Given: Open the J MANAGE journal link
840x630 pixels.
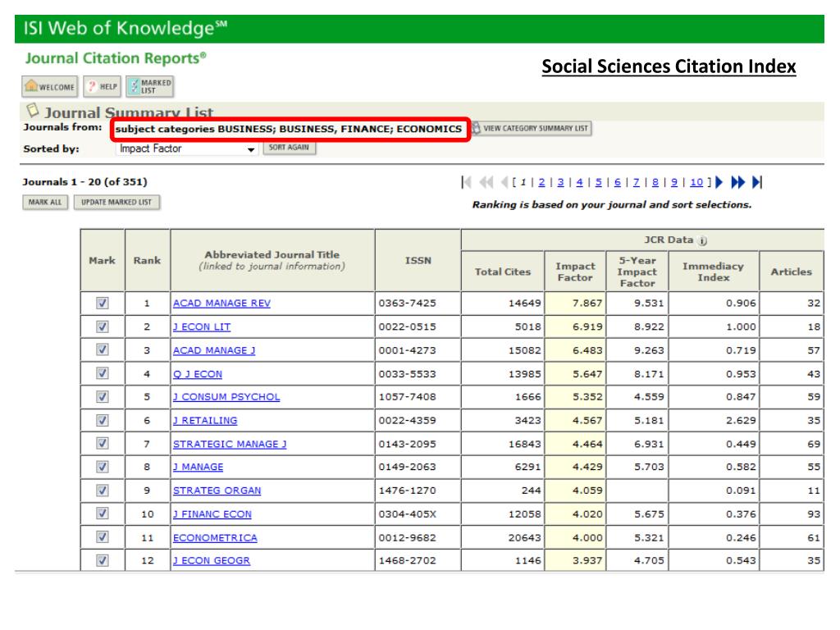Looking at the screenshot, I should click(199, 467).
